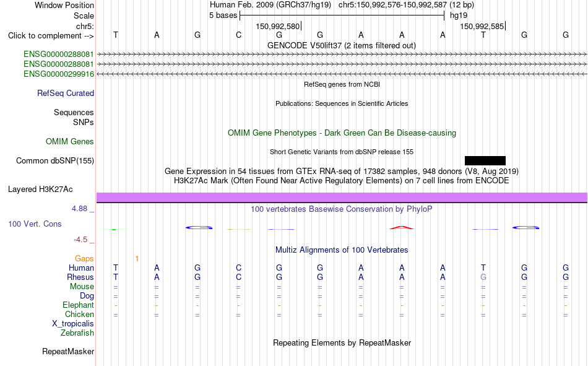Select the Common dbSNP(155) track label
The image size is (588, 366).
pyautogui.click(x=55, y=160)
